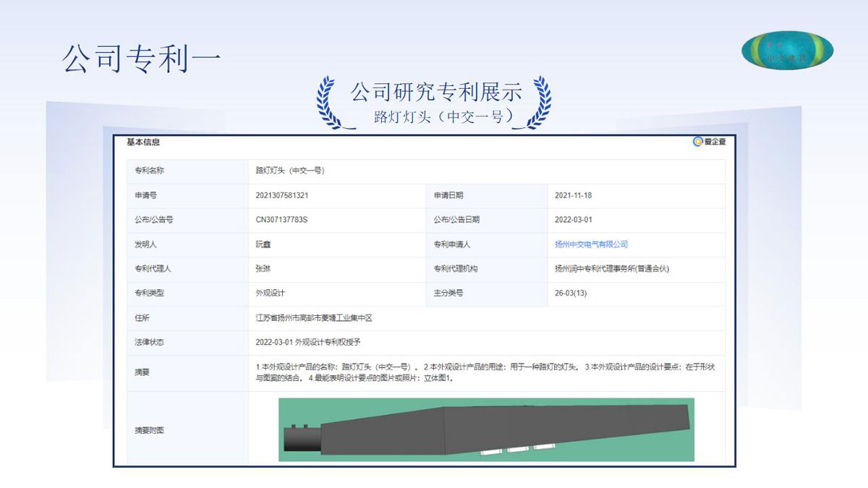Viewport: 868px width, 488px height.
Task: Click the 专利名称 label cell
Action: coord(188,171)
